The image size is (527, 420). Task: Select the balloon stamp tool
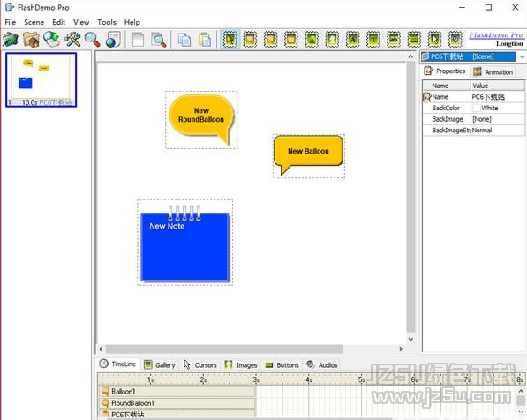click(250, 39)
